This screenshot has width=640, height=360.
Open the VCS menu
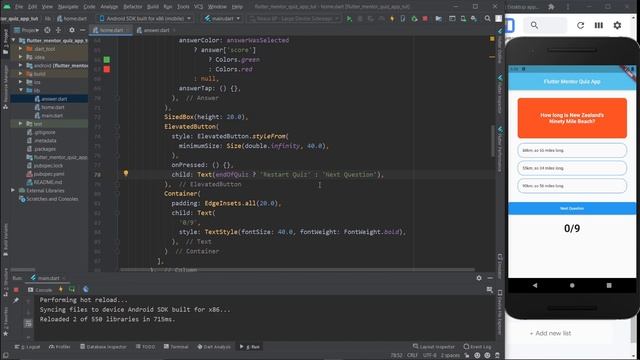click(x=198, y=7)
